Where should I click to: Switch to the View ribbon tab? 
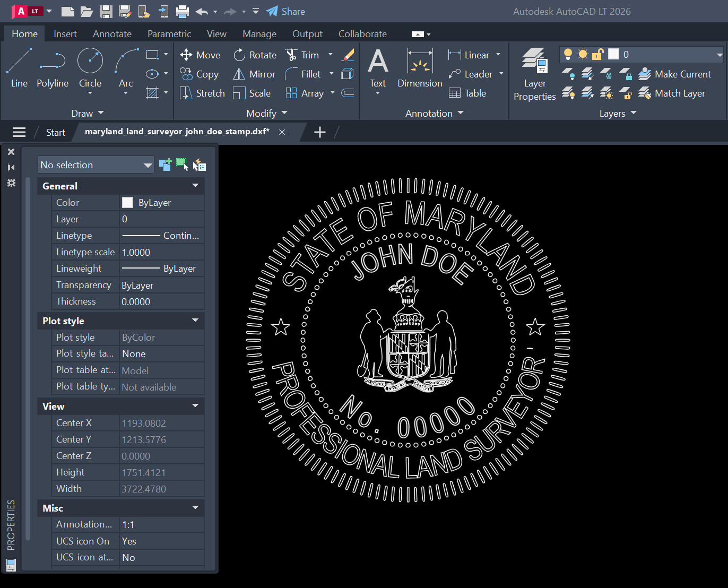[216, 34]
